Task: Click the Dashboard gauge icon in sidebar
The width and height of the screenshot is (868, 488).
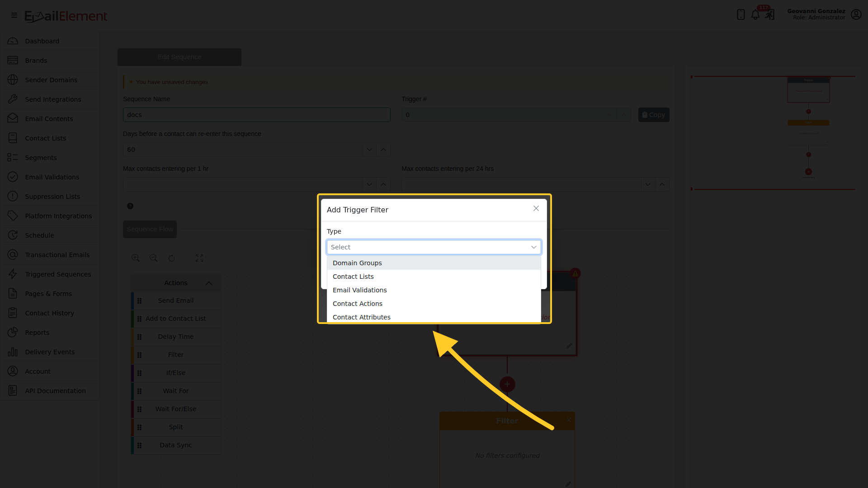Action: point(13,41)
